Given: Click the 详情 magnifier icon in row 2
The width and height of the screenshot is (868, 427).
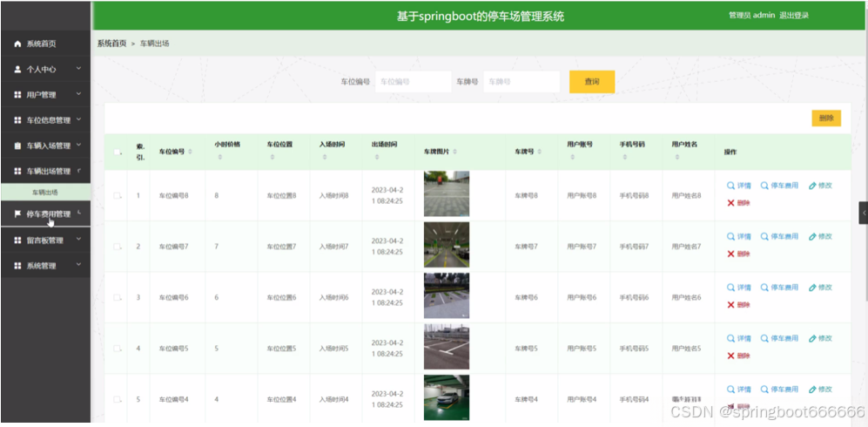Looking at the screenshot, I should 730,236.
